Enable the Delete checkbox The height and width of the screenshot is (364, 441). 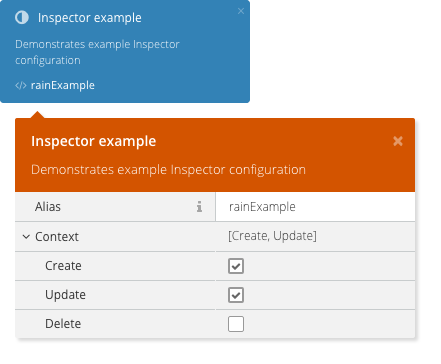236,324
